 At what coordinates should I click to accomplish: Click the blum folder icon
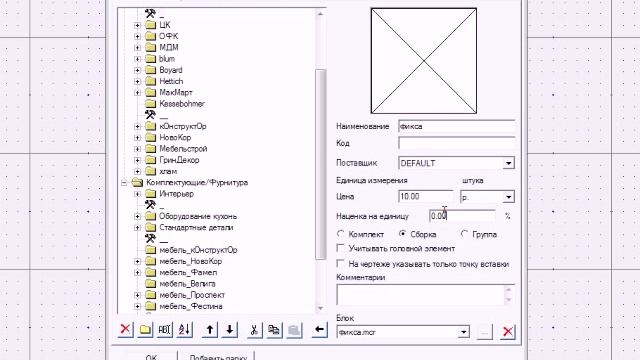151,59
